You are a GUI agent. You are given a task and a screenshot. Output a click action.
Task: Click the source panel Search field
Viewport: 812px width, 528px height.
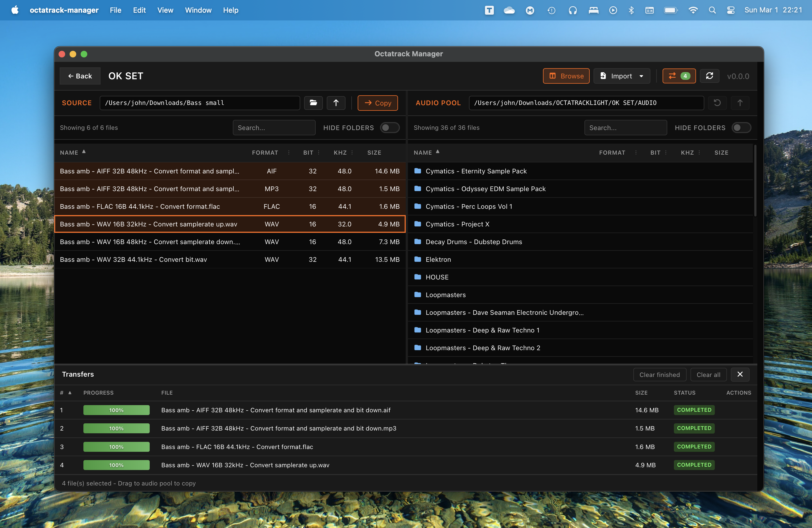(x=274, y=128)
